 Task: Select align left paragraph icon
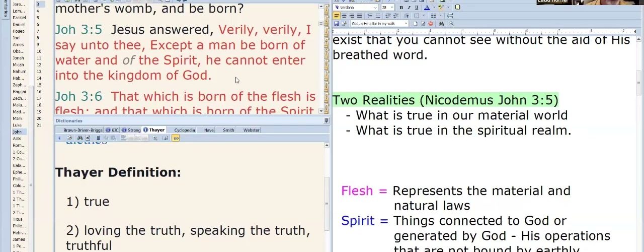337,16
